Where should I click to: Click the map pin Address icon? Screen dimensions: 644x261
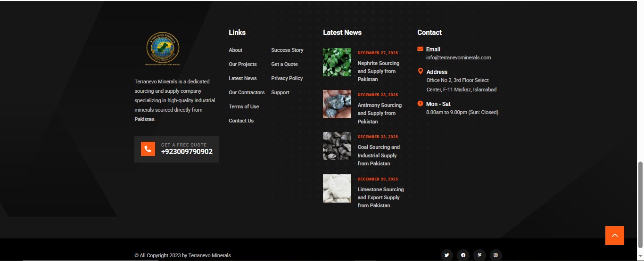tap(420, 72)
